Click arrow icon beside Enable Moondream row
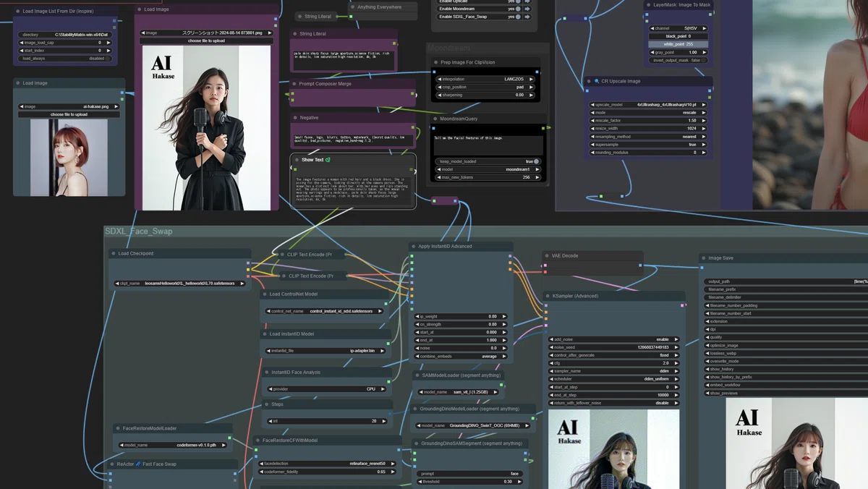The image size is (868, 489). tap(527, 9)
